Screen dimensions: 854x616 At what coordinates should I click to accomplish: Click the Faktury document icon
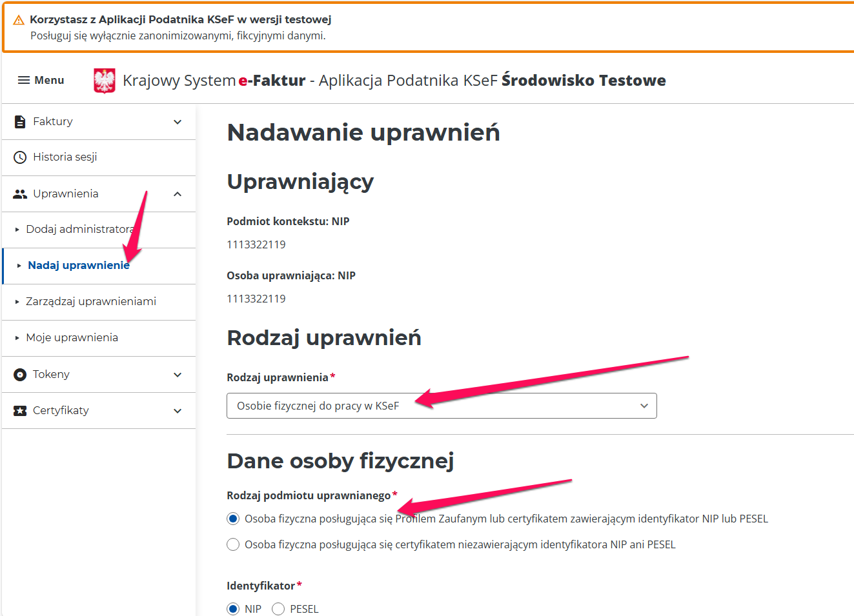(20, 122)
